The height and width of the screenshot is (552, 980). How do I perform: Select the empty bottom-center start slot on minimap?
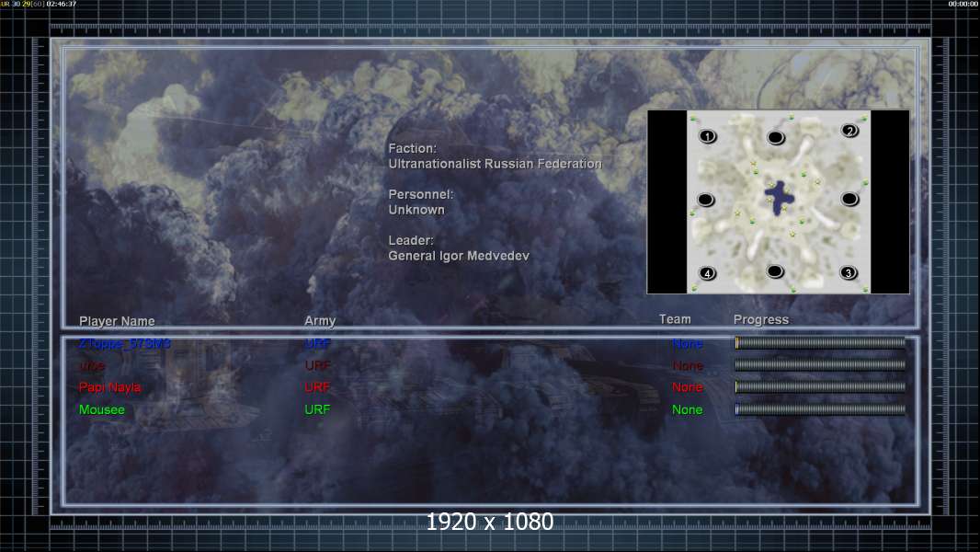[x=775, y=271]
